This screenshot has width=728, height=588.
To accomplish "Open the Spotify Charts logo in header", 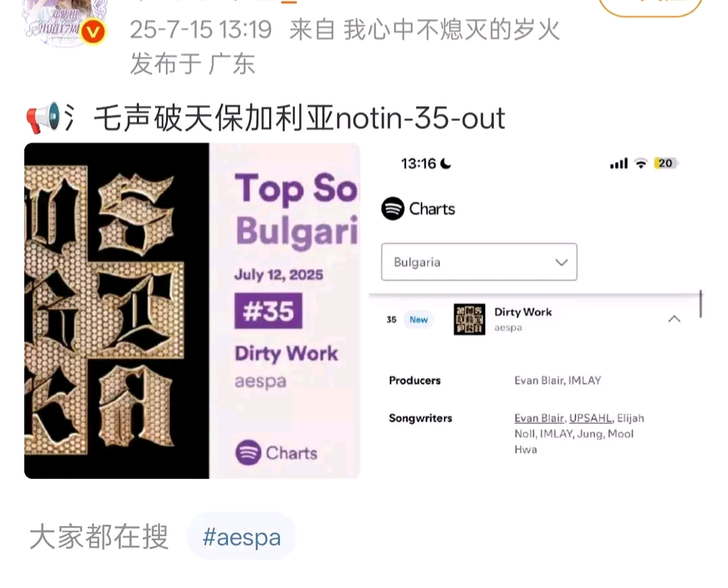I will pyautogui.click(x=418, y=208).
